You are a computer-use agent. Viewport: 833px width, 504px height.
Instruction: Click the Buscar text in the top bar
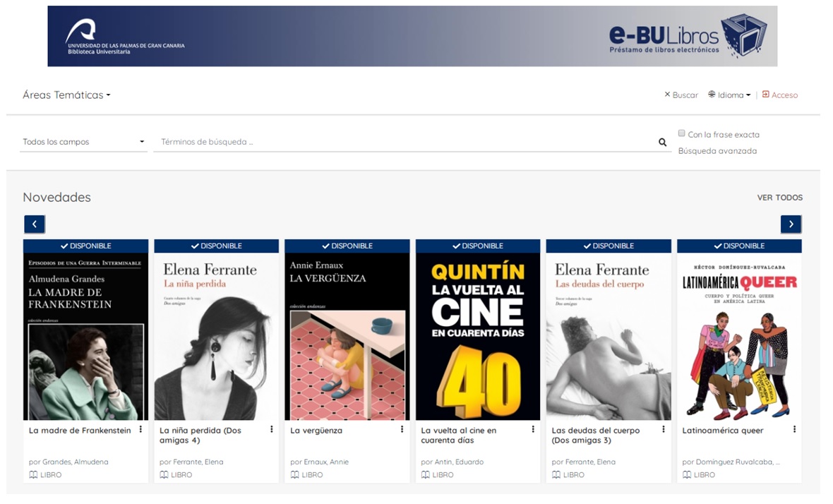(x=685, y=95)
